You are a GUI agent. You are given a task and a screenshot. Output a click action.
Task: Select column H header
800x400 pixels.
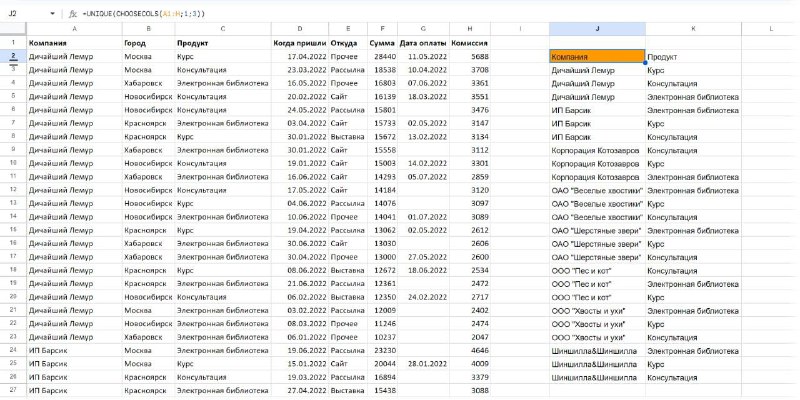pyautogui.click(x=470, y=30)
